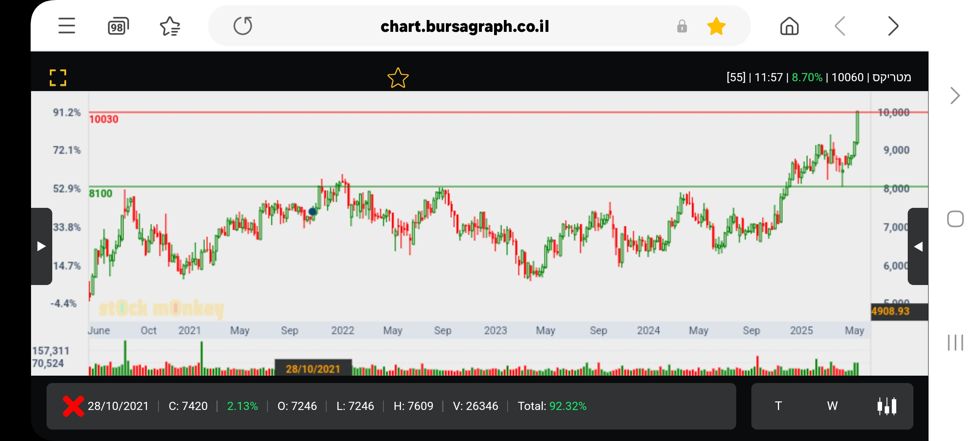
Task: Navigate back with the left arrow
Action: click(840, 27)
